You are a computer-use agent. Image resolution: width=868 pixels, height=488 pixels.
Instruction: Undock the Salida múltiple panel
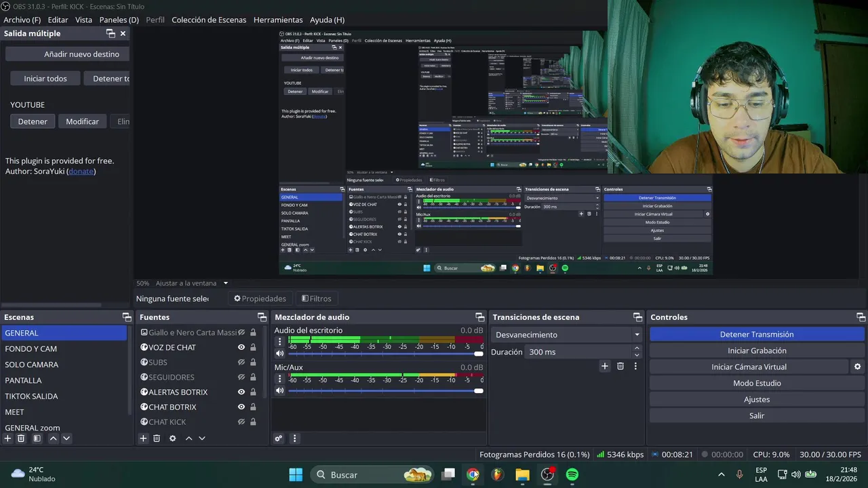[111, 33]
